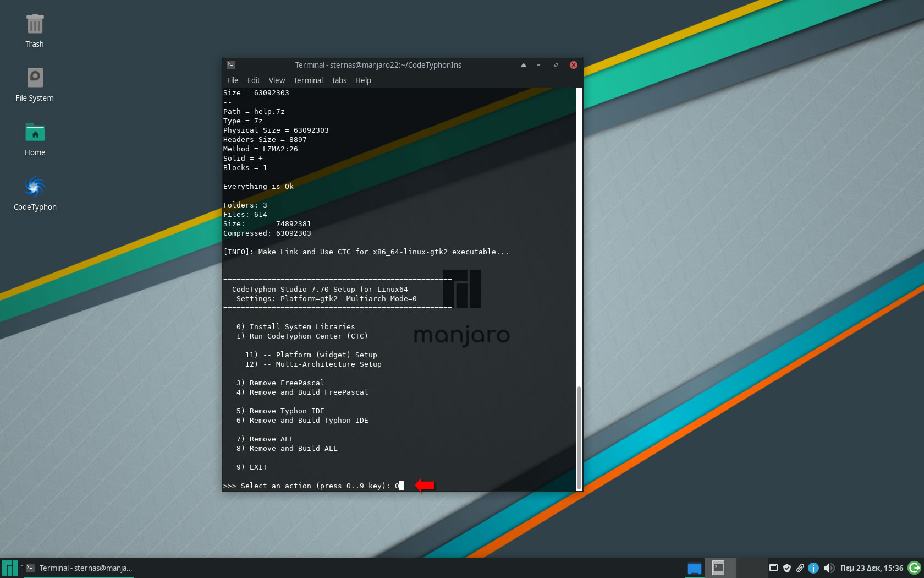Screen dimensions: 924x578
Task: Click the panel clock showing 15:36
Action: [872, 568]
